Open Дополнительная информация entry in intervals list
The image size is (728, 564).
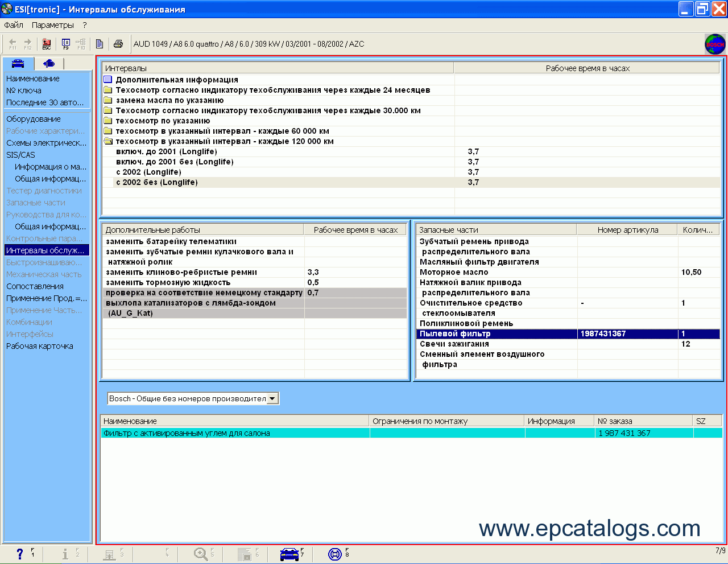coord(176,80)
